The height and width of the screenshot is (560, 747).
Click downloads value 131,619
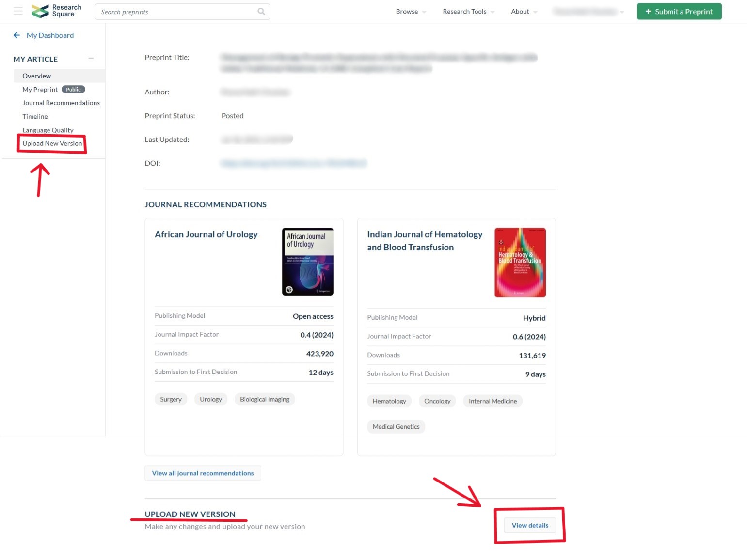[x=532, y=356]
